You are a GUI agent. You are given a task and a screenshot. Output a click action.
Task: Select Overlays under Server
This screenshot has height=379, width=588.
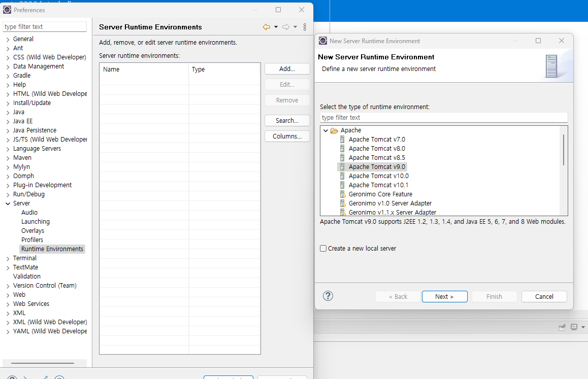(32, 231)
